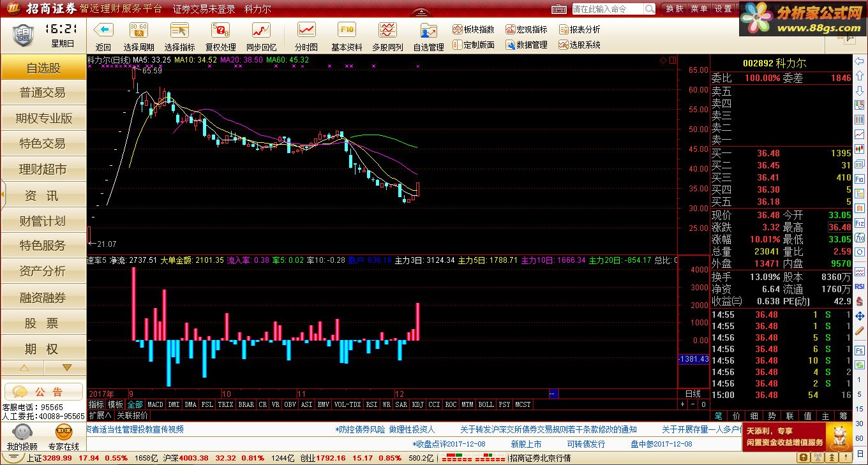868x465 pixels.
Task: Click the 返回 back arrow icon
Action: 103,30
